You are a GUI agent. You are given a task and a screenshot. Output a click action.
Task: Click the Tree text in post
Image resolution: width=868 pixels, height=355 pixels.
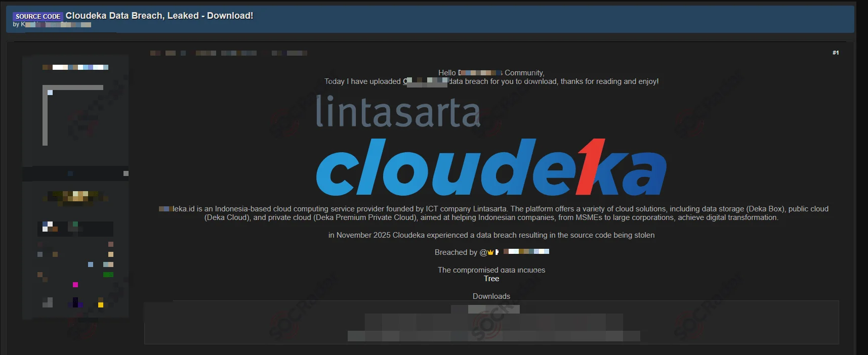[x=491, y=279]
